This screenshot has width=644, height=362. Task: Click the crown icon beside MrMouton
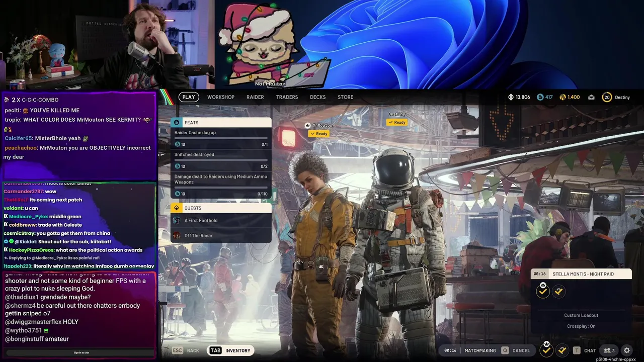(308, 125)
